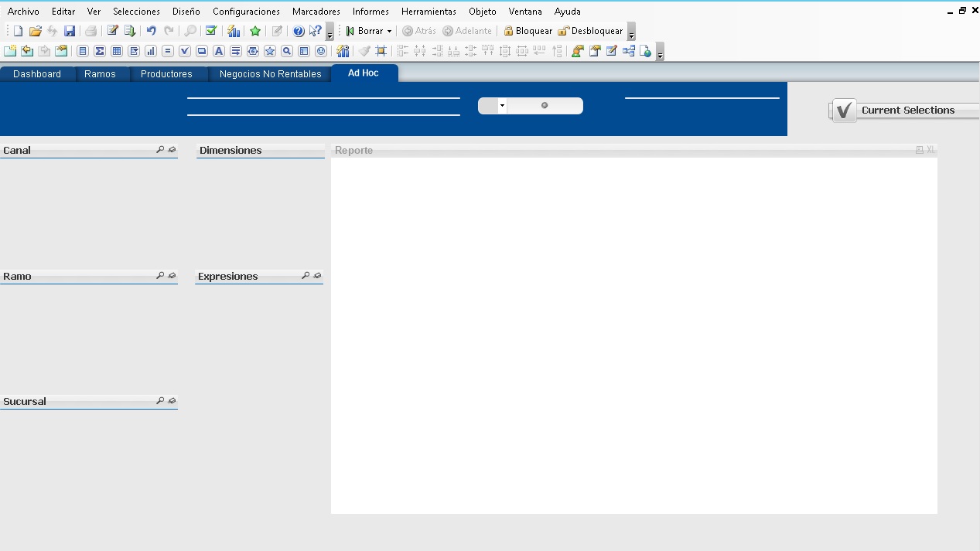This screenshot has width=980, height=551.
Task: Clear selections in the Sucursal list box
Action: (172, 400)
